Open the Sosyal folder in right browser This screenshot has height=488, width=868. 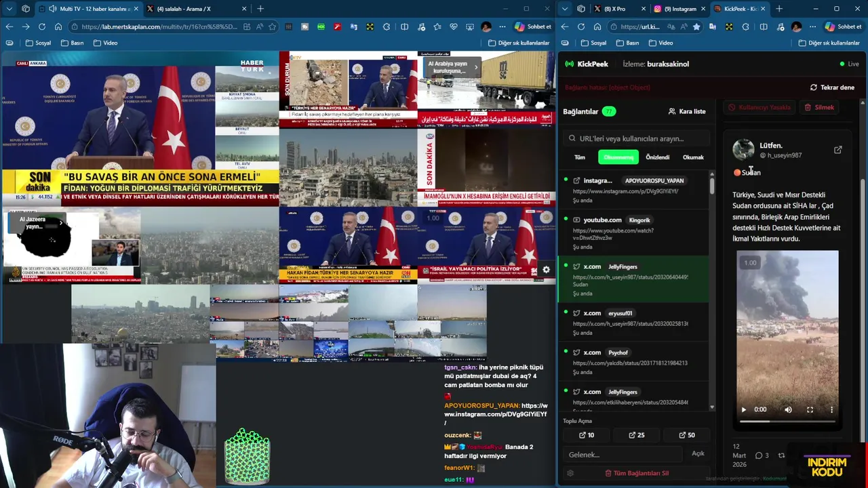(593, 43)
